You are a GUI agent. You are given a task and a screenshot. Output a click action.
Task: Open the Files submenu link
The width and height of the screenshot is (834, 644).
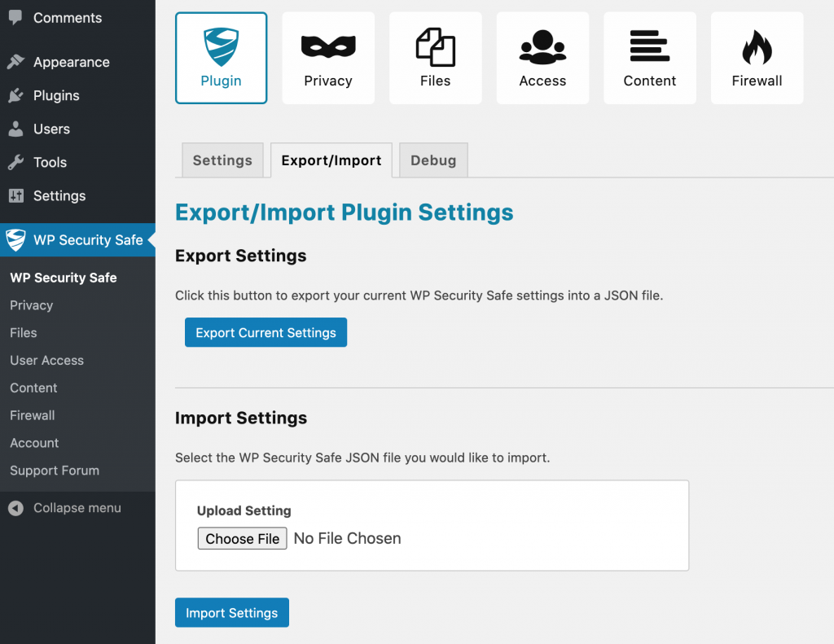click(x=24, y=333)
